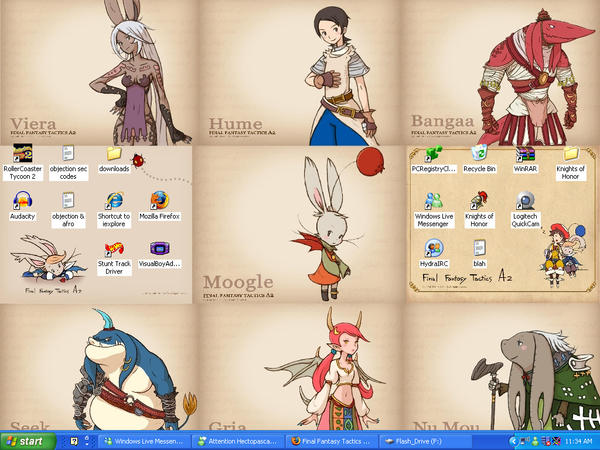The width and height of the screenshot is (600, 450).
Task: Click the HydraIRC desktop icon
Action: (x=434, y=248)
